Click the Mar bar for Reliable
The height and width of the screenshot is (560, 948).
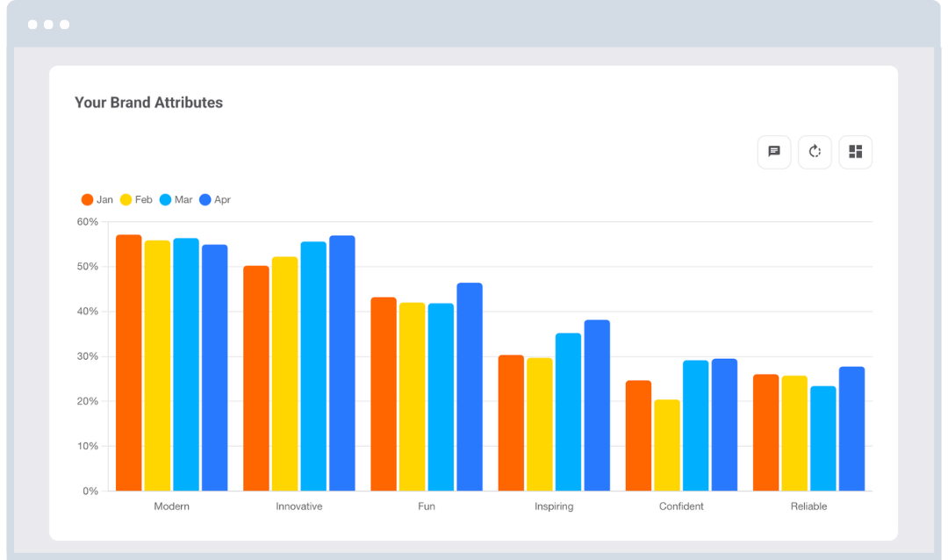point(823,439)
